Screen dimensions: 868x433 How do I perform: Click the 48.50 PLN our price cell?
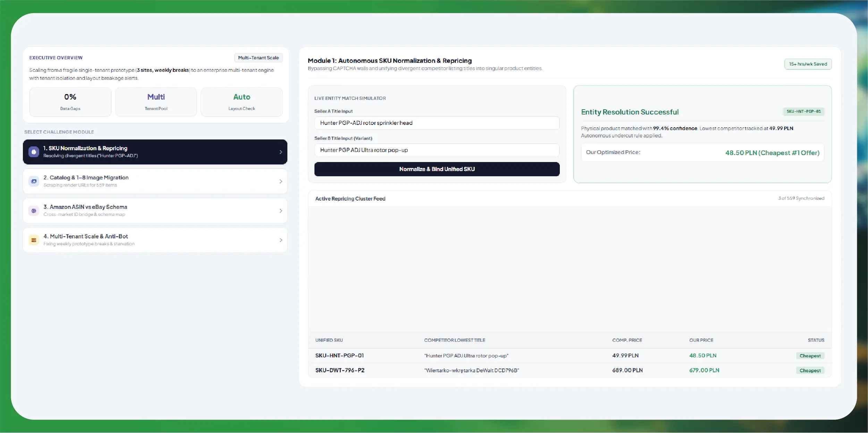703,356
